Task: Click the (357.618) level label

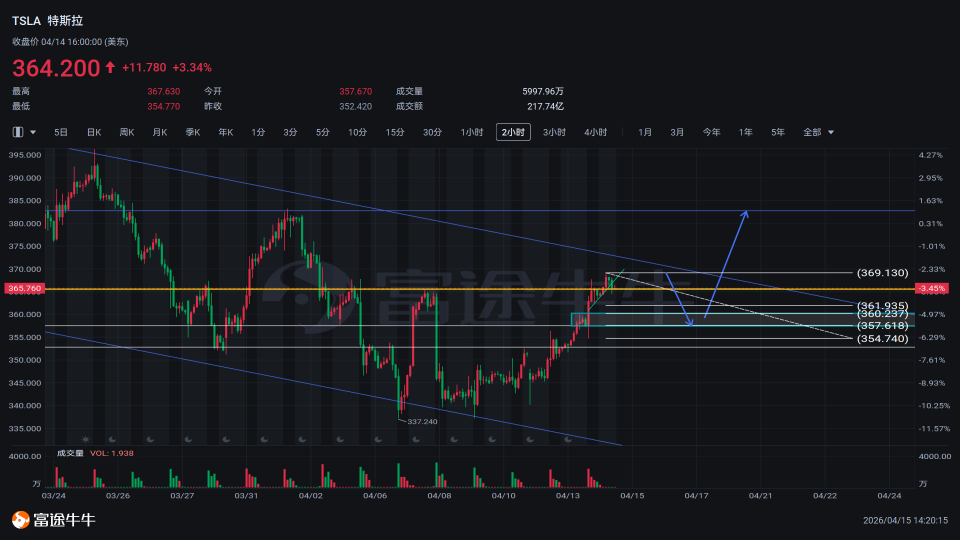Action: pyautogui.click(x=883, y=326)
